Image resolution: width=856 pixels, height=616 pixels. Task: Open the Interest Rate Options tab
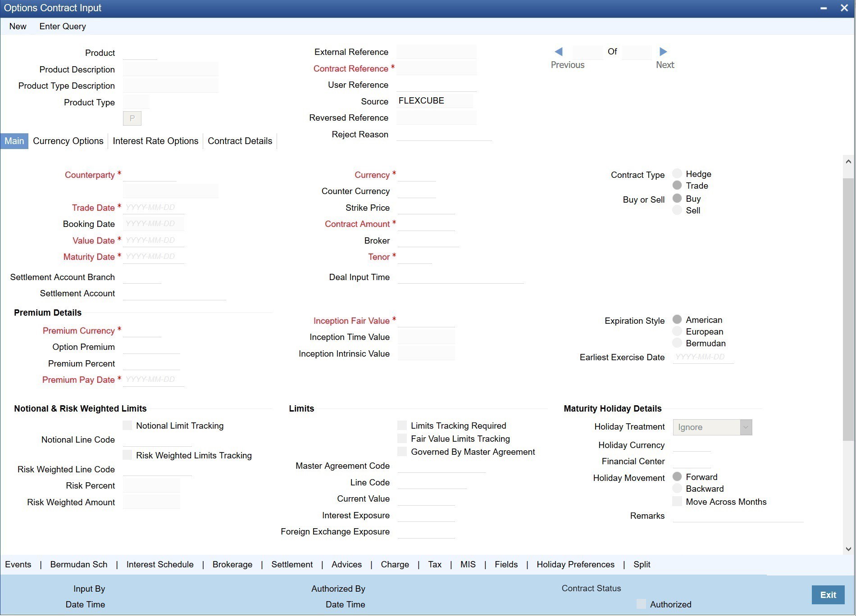[155, 141]
